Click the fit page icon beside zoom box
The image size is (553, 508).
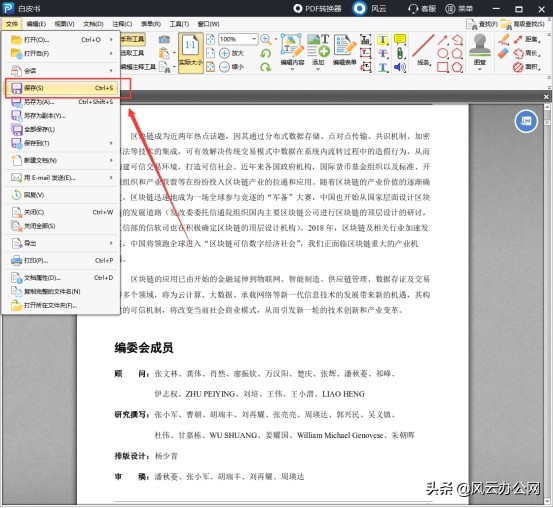210,39
